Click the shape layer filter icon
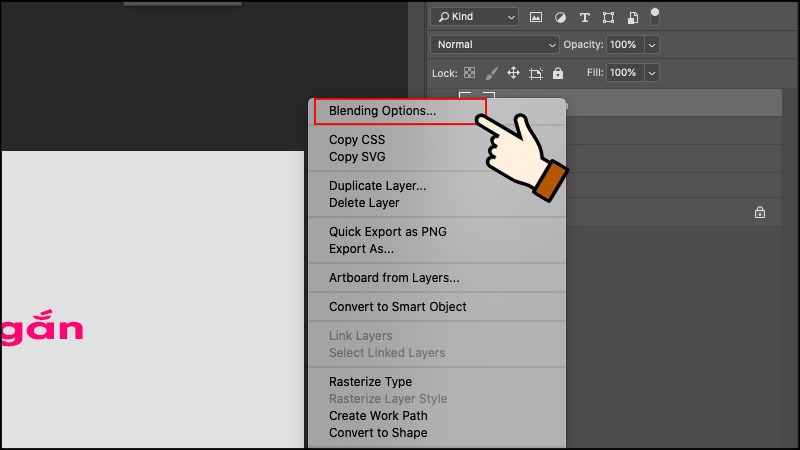The image size is (800, 450). point(608,17)
